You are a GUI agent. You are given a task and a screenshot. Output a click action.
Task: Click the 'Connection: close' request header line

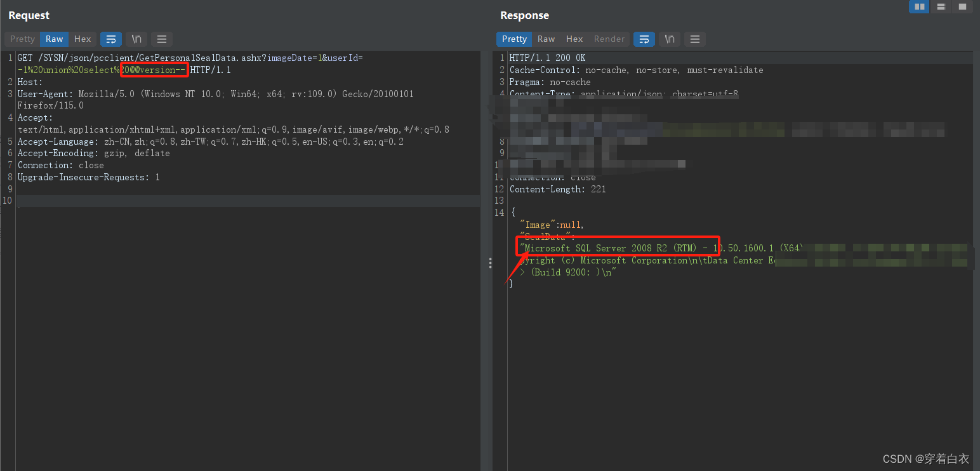click(x=60, y=165)
